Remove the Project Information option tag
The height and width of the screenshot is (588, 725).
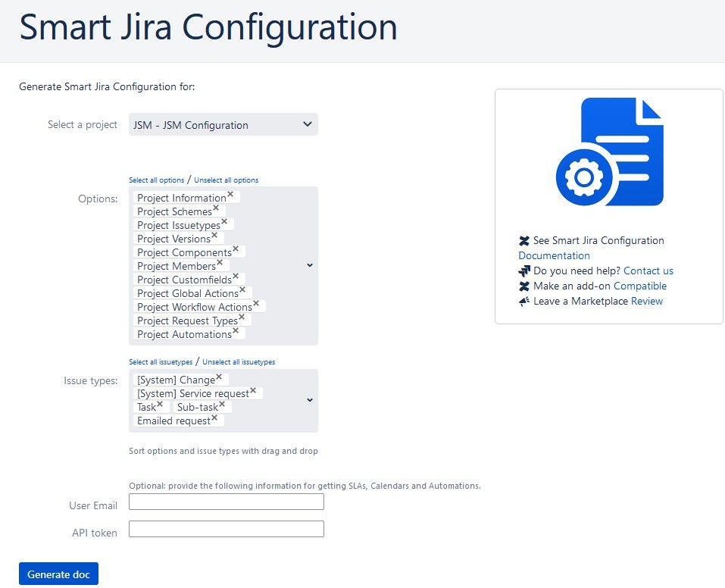[230, 194]
